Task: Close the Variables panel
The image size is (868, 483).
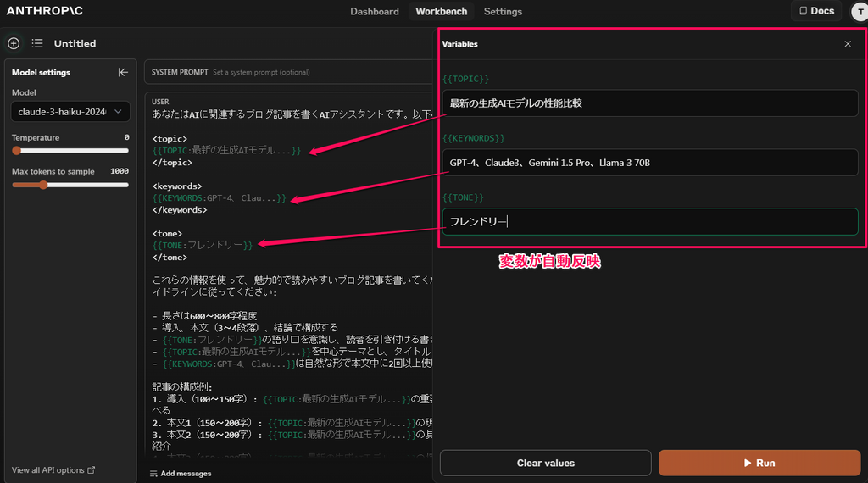Action: pos(848,44)
